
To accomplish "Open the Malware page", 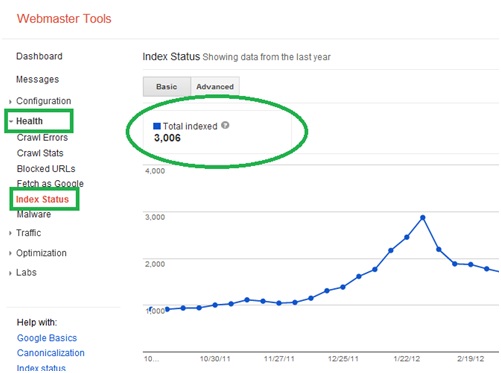I will (x=34, y=214).
